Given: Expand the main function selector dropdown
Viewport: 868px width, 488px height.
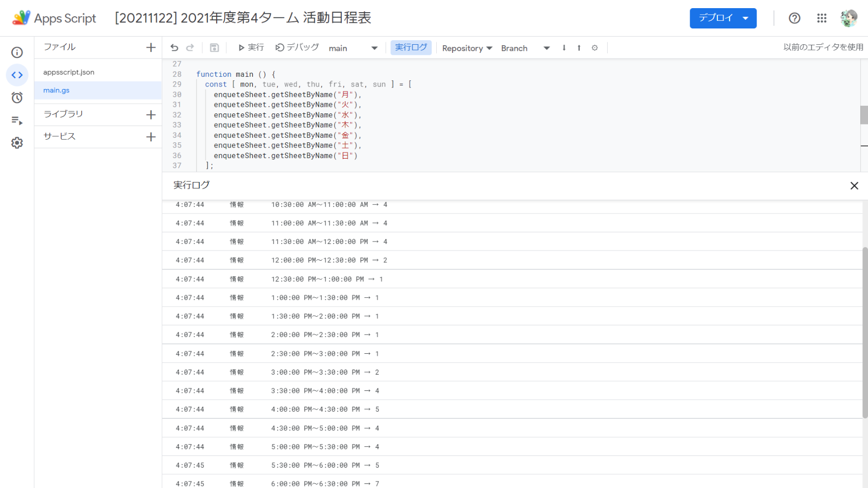Looking at the screenshot, I should [x=353, y=48].
